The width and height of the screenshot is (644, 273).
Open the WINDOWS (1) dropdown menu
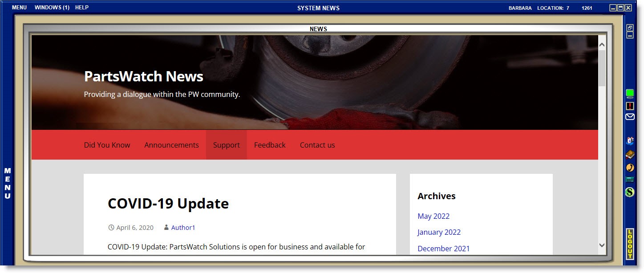pyautogui.click(x=52, y=8)
